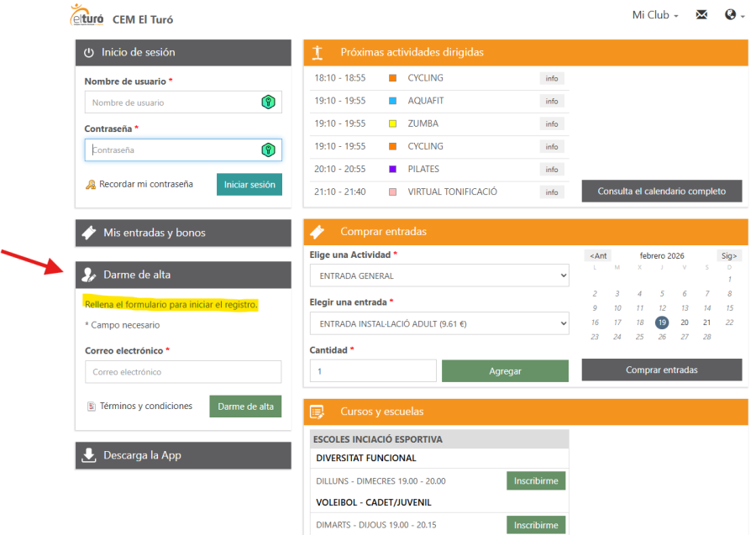Click the Términos y condiciones document icon
This screenshot has width=756, height=535.
(92, 406)
